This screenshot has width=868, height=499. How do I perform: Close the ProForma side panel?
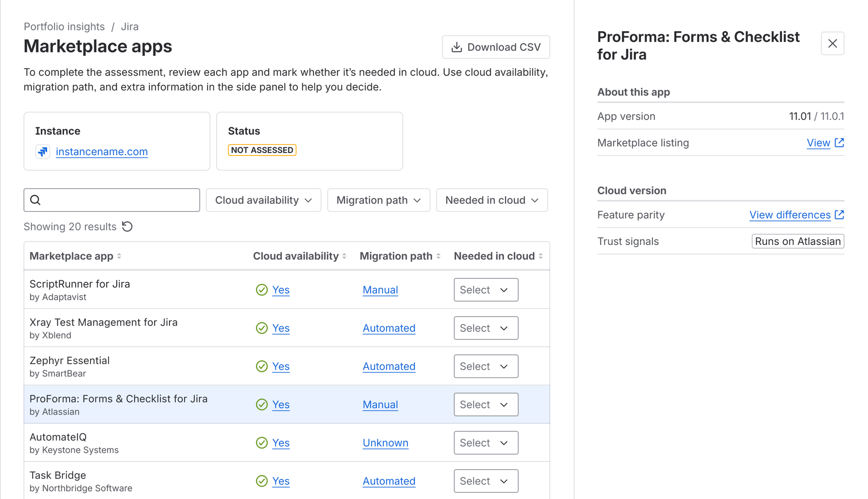(x=832, y=43)
